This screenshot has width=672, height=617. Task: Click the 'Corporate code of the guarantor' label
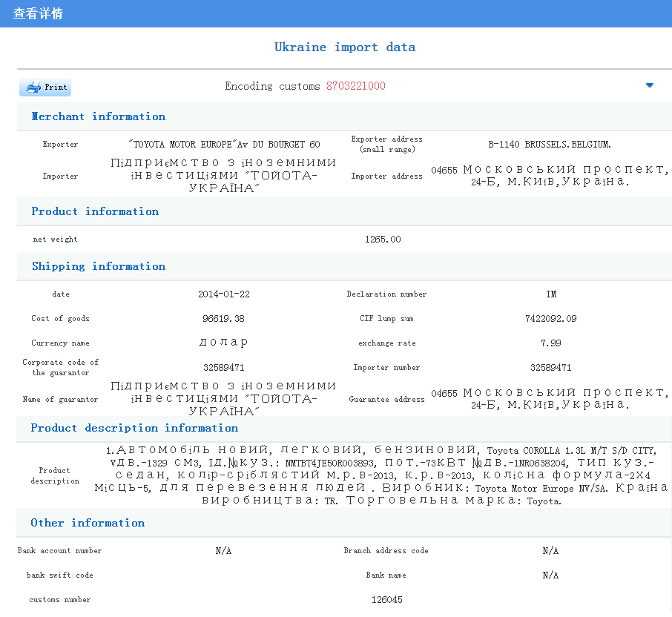[x=60, y=367]
